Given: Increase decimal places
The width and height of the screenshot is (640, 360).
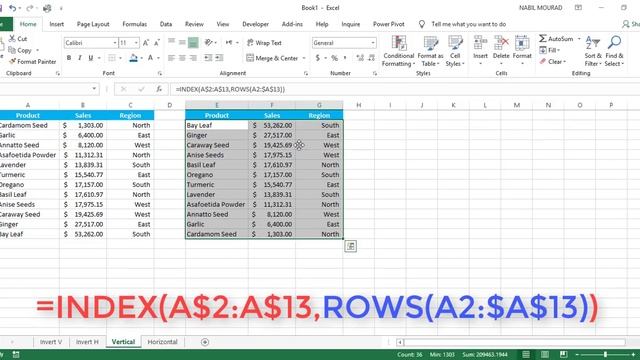Looking at the screenshot, I should [360, 58].
